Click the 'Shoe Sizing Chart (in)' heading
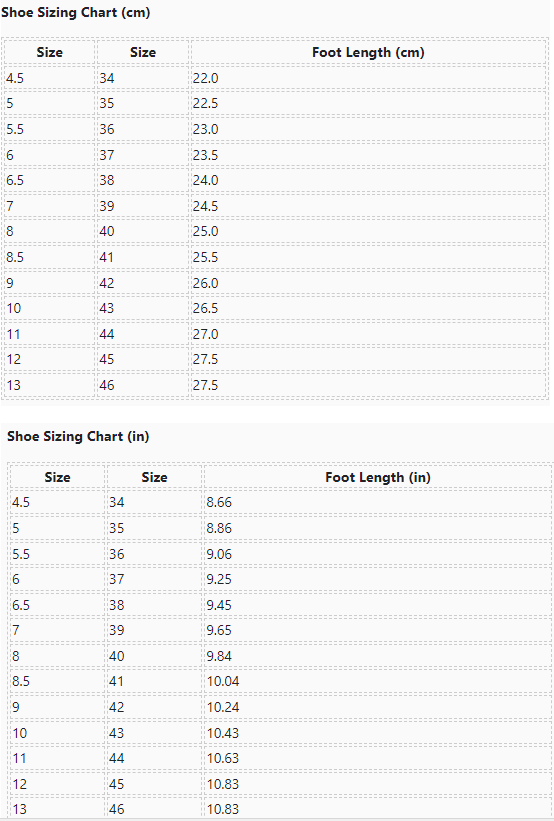554x821 pixels. (x=78, y=437)
